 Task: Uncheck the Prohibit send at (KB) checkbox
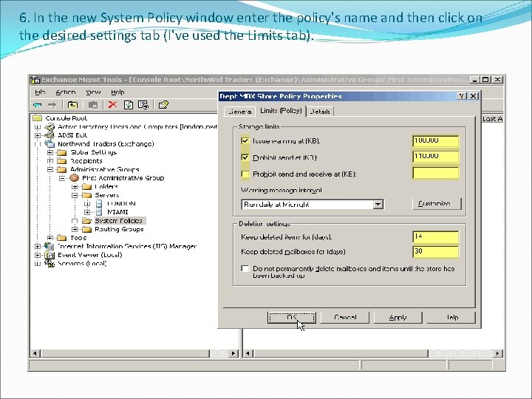(x=245, y=157)
